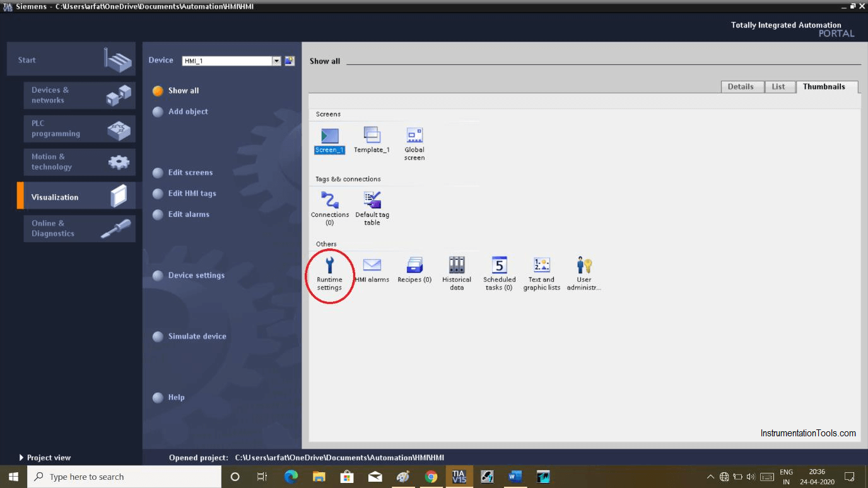Screen dimensions: 868x488
Task: Choose the Device settings action
Action: 189,276
